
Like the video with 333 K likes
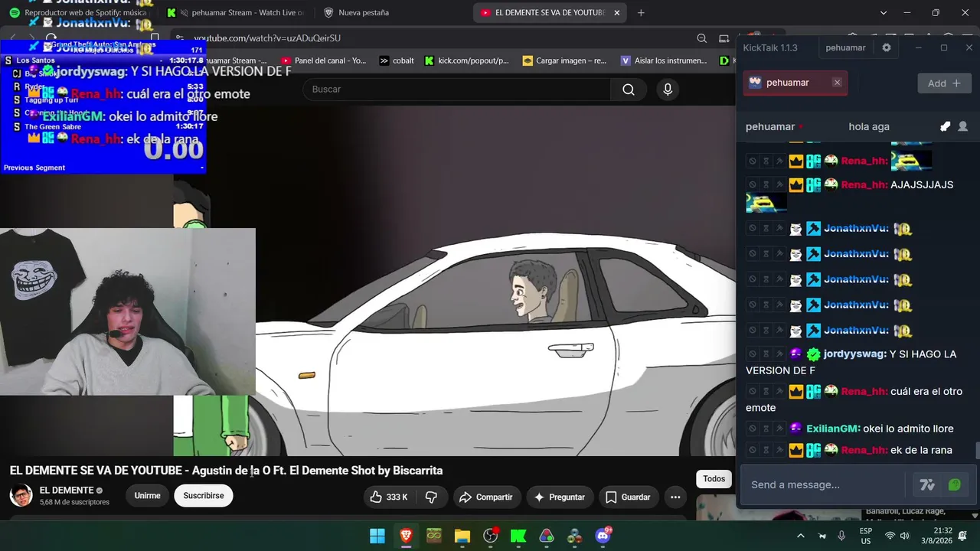tap(388, 497)
